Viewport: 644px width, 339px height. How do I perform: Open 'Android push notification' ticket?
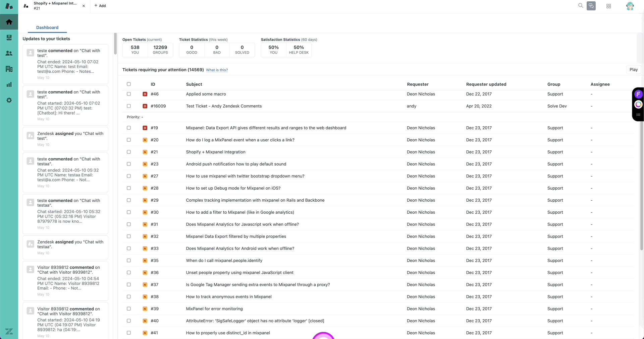click(236, 164)
